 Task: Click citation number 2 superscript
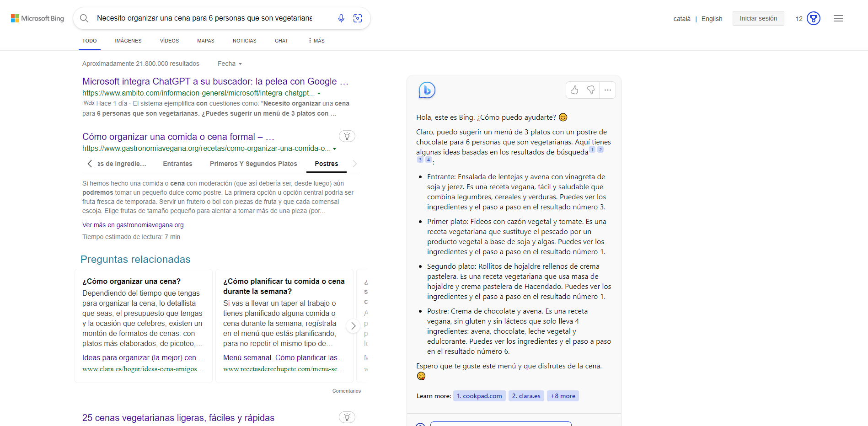[600, 150]
